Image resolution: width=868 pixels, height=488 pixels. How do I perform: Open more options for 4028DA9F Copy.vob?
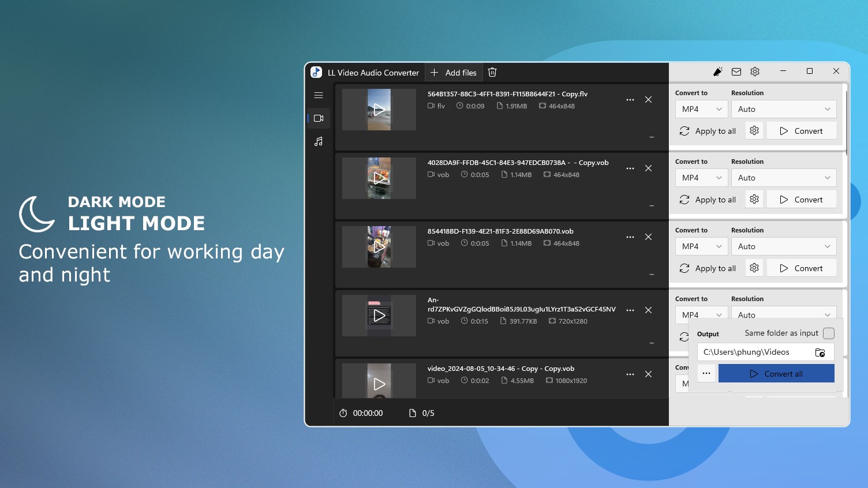[x=630, y=168]
